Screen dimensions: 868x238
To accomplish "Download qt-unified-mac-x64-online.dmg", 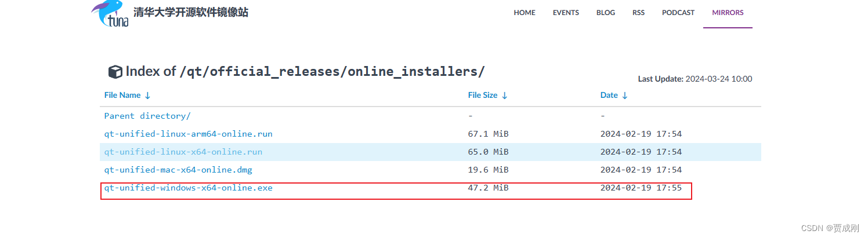I will 178,170.
